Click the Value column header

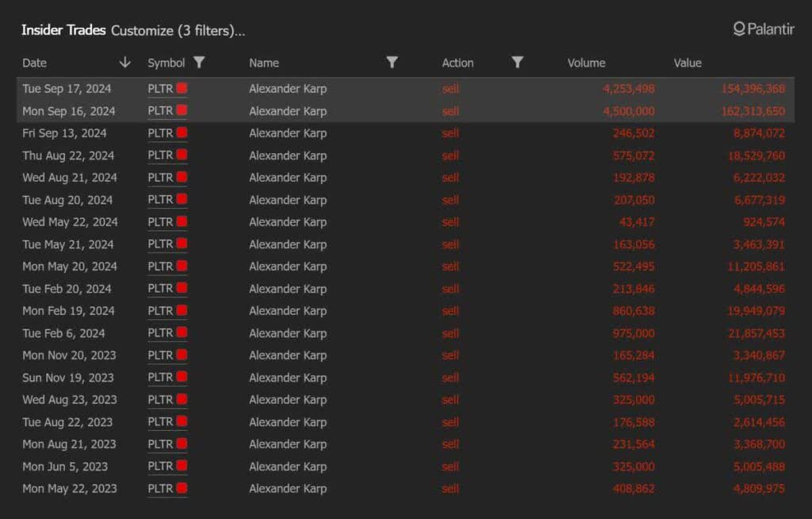[688, 63]
